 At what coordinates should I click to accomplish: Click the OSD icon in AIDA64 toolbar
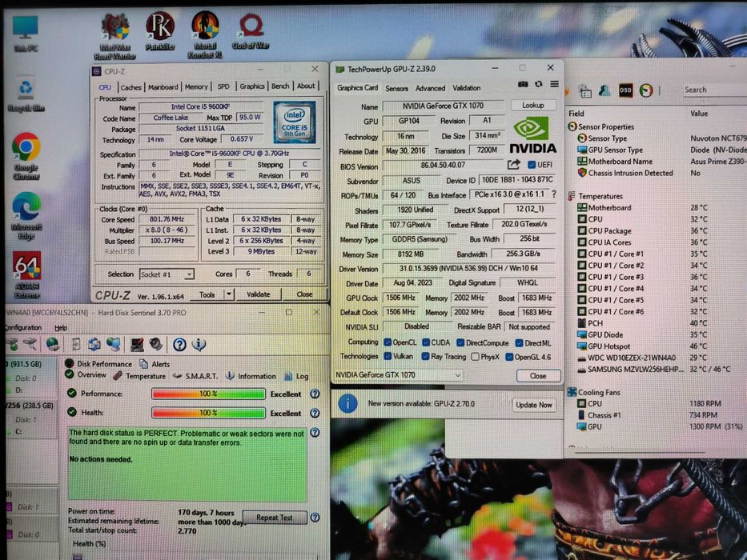625,90
